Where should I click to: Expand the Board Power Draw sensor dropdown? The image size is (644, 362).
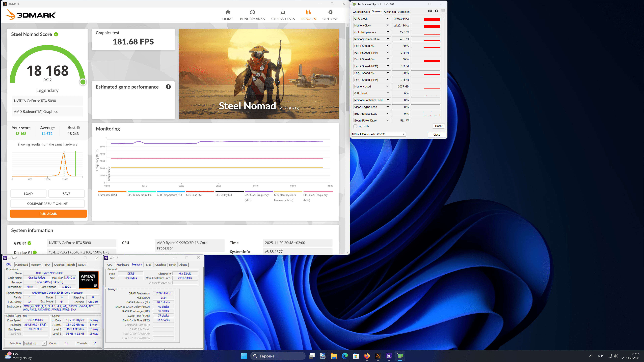pyautogui.click(x=388, y=120)
